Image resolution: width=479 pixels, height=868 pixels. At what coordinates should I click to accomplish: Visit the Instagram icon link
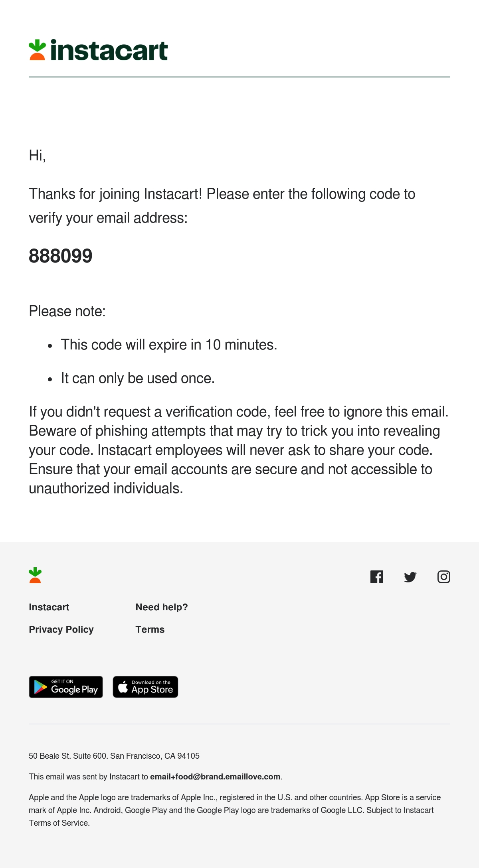[443, 577]
